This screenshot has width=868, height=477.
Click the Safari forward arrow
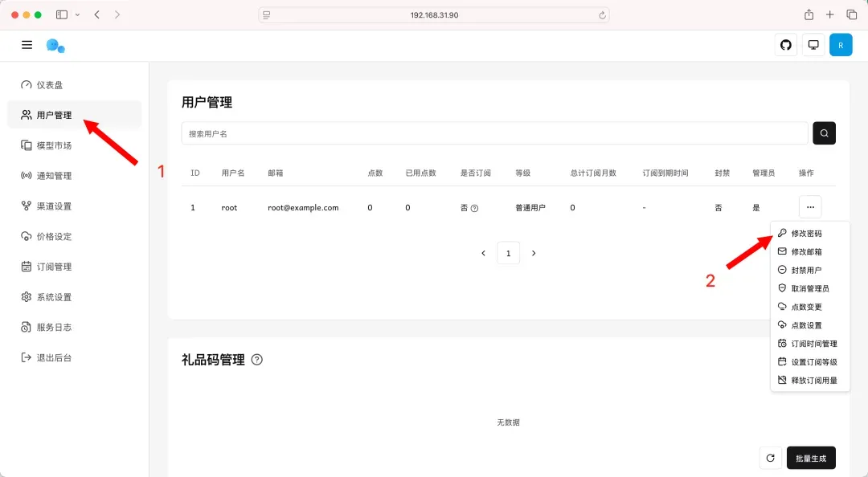click(x=117, y=15)
